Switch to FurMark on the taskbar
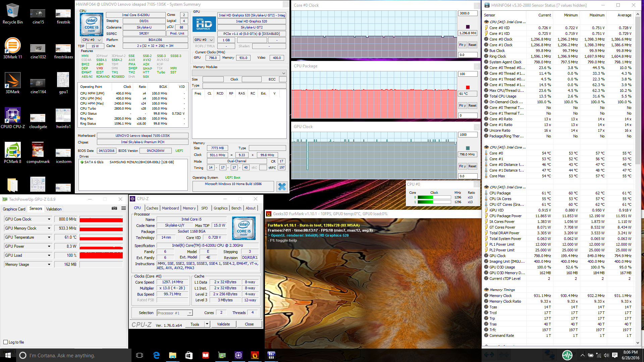Image resolution: width=644 pixels, height=362 pixels. point(255,355)
